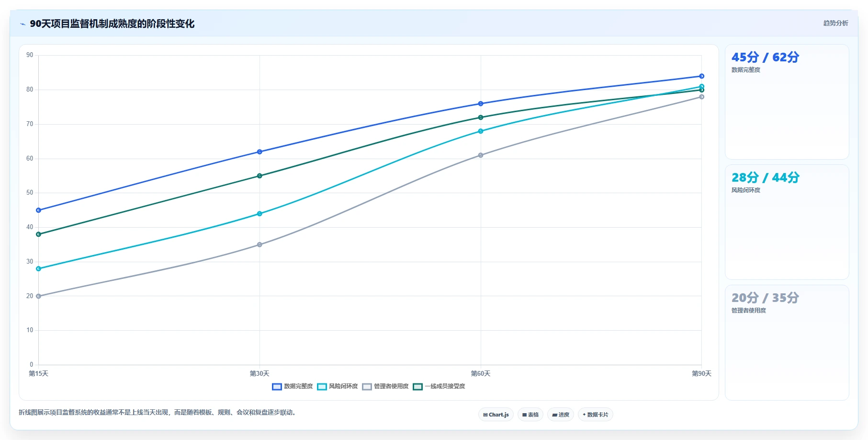Click the dark green 一线成员接受度 legend swatch

click(417, 387)
